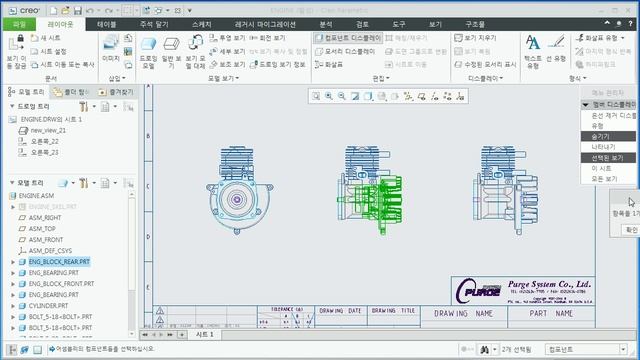Click 시트 이동 또는 복사
Screen dimensions: 640x360
[62, 64]
